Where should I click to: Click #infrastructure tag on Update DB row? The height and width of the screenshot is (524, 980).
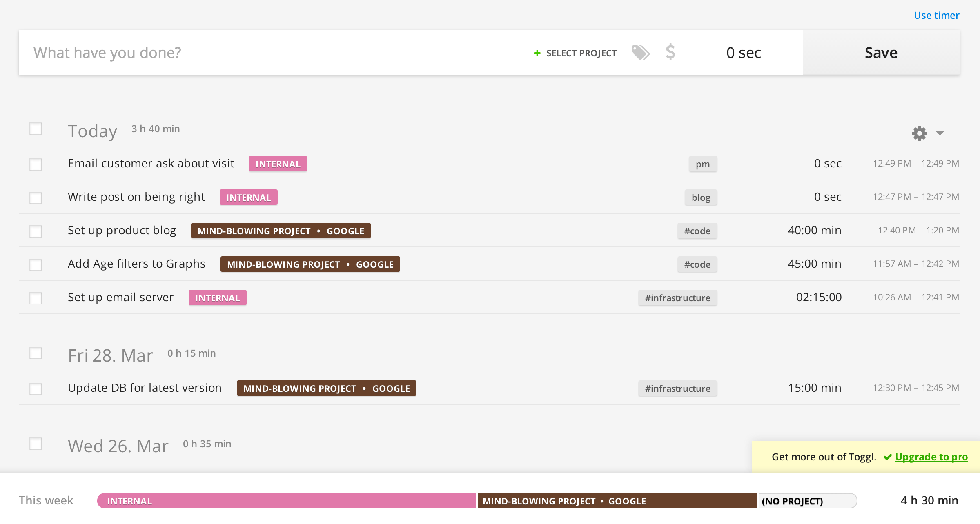[x=678, y=389]
